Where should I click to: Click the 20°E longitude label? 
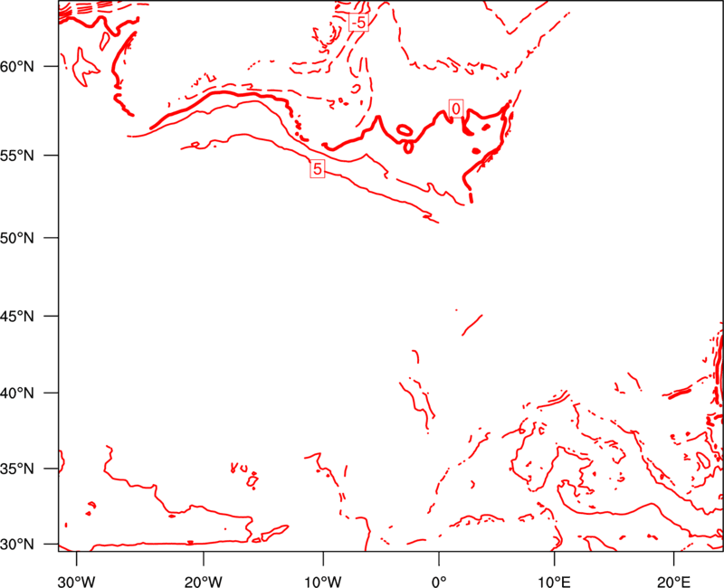click(x=673, y=582)
